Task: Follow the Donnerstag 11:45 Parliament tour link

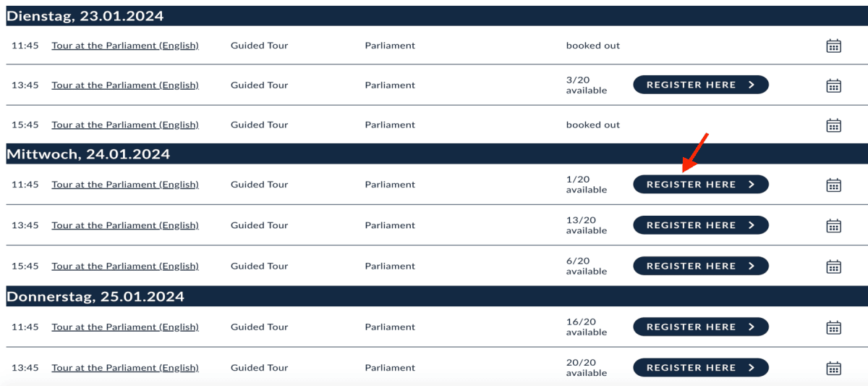Action: click(125, 327)
